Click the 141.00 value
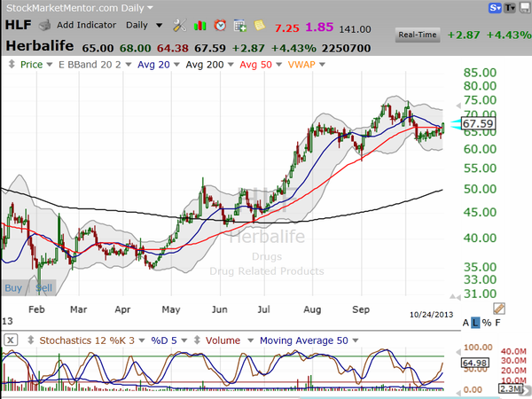Screen dimensions: 532x399 pyautogui.click(x=355, y=29)
